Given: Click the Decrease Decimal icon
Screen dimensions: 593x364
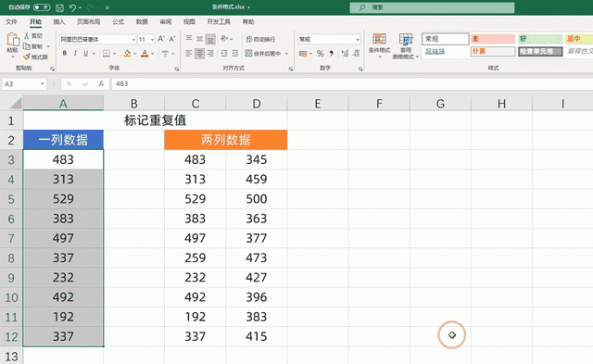Looking at the screenshot, I should coord(356,54).
